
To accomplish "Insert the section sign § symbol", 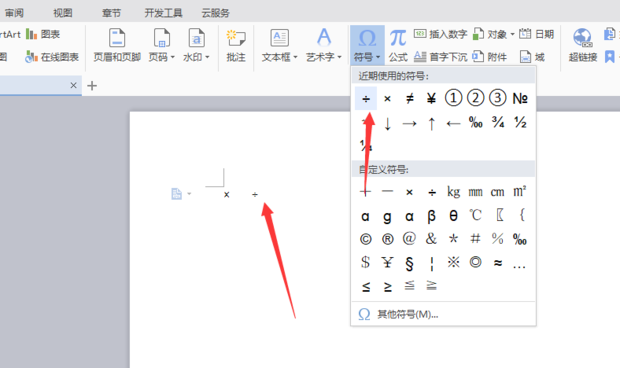I will pyautogui.click(x=410, y=263).
